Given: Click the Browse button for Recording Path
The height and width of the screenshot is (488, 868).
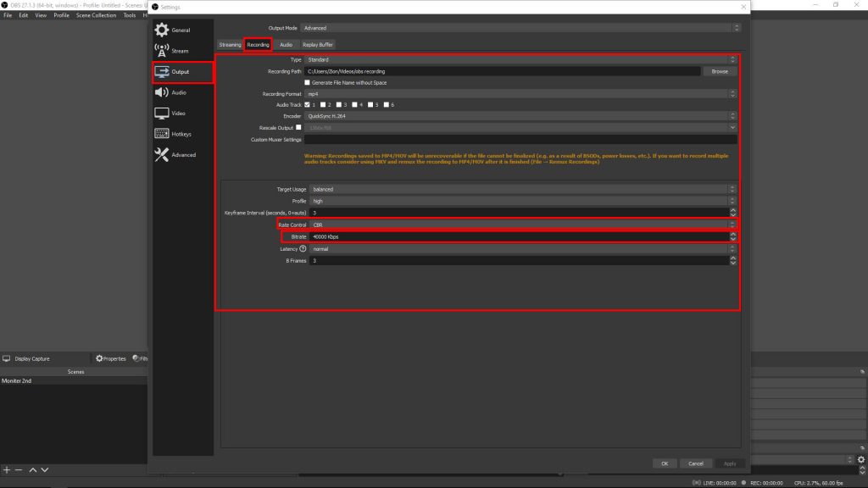Looking at the screenshot, I should [x=720, y=71].
